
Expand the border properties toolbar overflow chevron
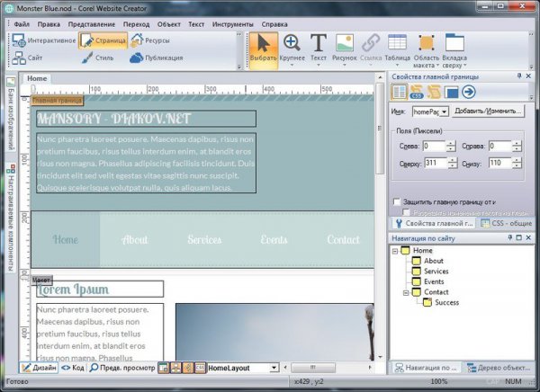point(531,98)
